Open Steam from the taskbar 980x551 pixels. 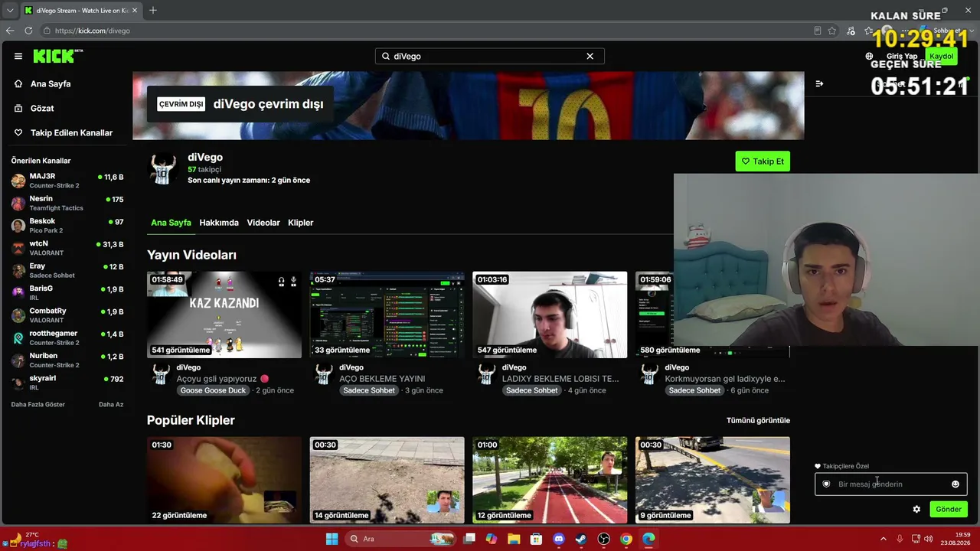(581, 539)
